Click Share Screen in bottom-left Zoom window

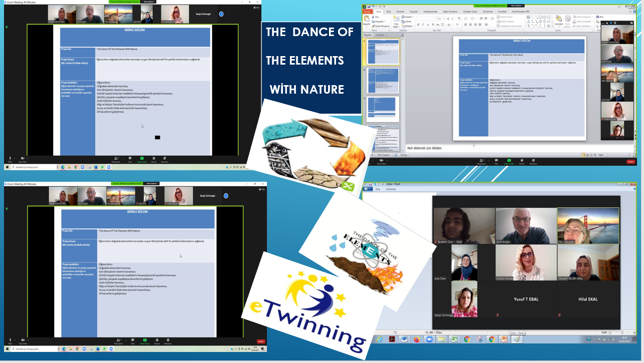pyautogui.click(x=145, y=341)
